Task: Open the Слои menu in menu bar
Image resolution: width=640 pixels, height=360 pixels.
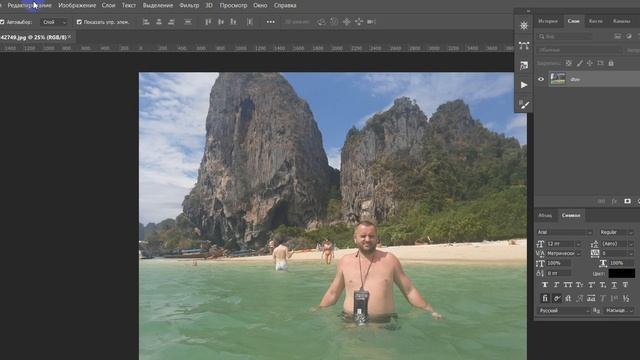Action: [x=108, y=5]
